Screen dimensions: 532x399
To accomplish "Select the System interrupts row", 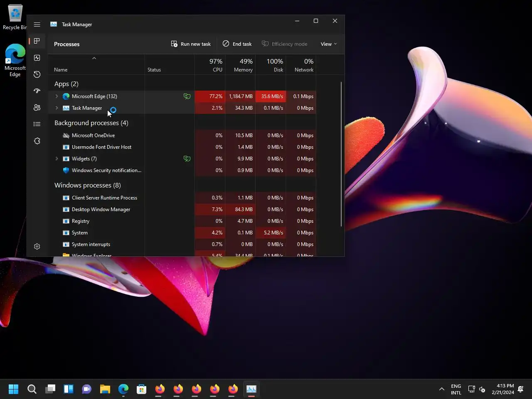I will 182,244.
